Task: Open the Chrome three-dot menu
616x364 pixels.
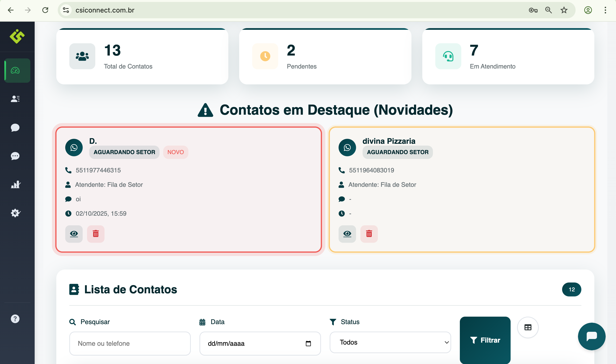Action: tap(605, 10)
